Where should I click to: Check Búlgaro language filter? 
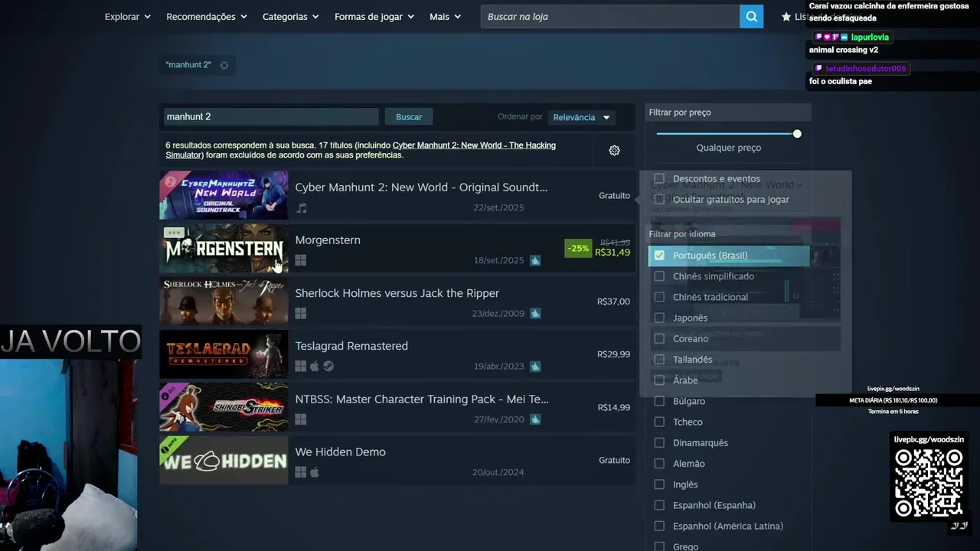[x=659, y=401]
